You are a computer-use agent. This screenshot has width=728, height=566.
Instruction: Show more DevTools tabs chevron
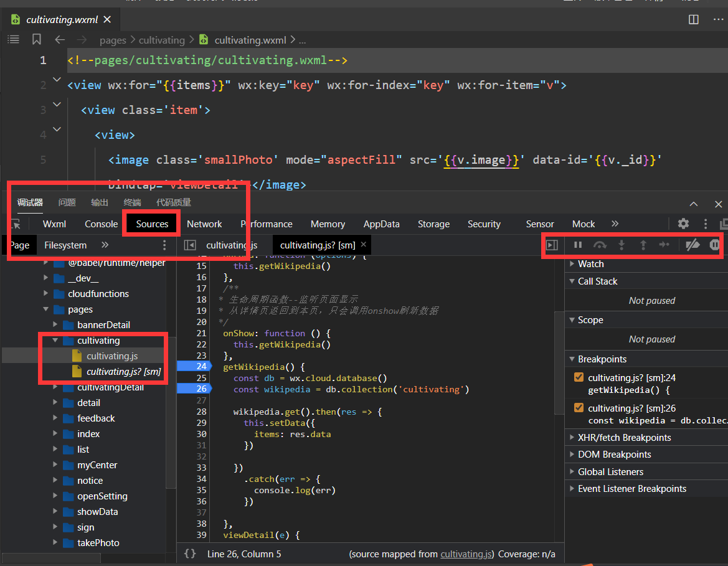[x=615, y=224]
